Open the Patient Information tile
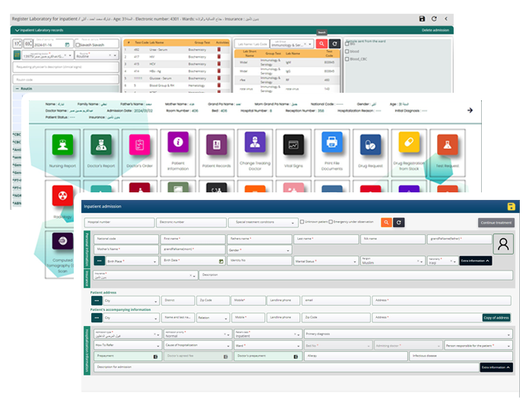This screenshot has height=412, width=532. pyautogui.click(x=178, y=153)
